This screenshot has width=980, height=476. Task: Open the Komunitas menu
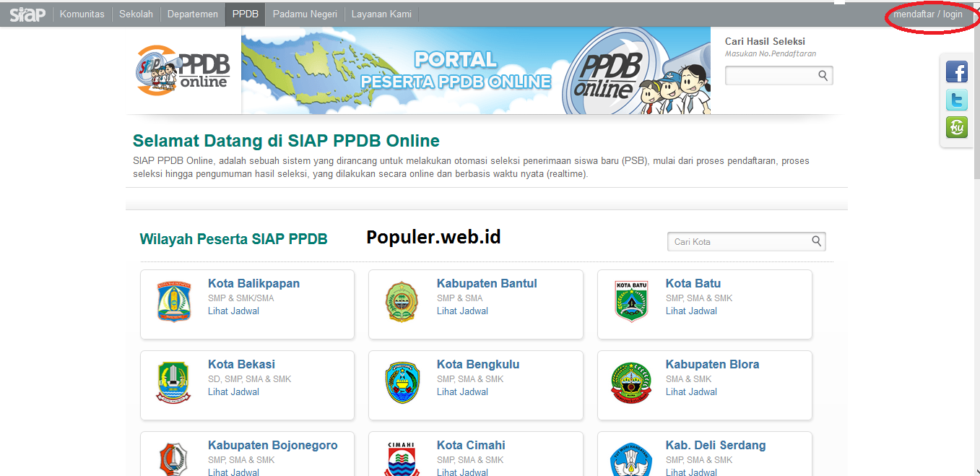pos(82,14)
